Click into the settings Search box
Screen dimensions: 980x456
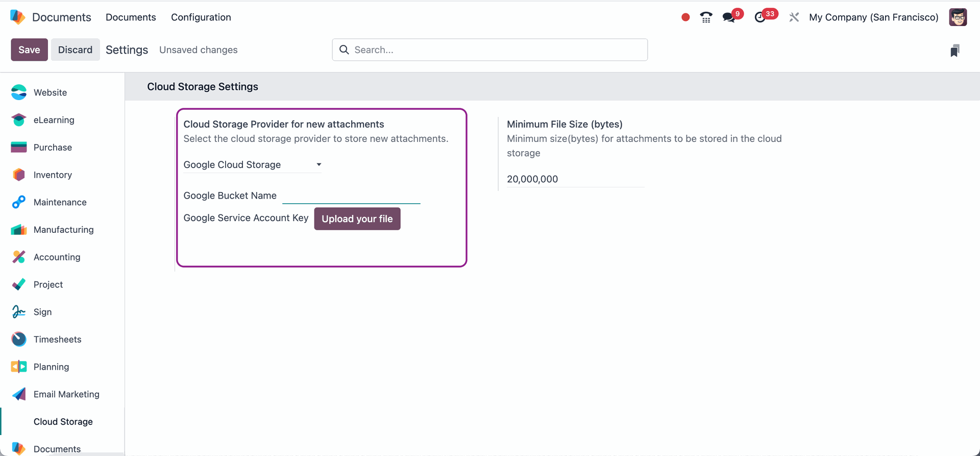pos(490,50)
